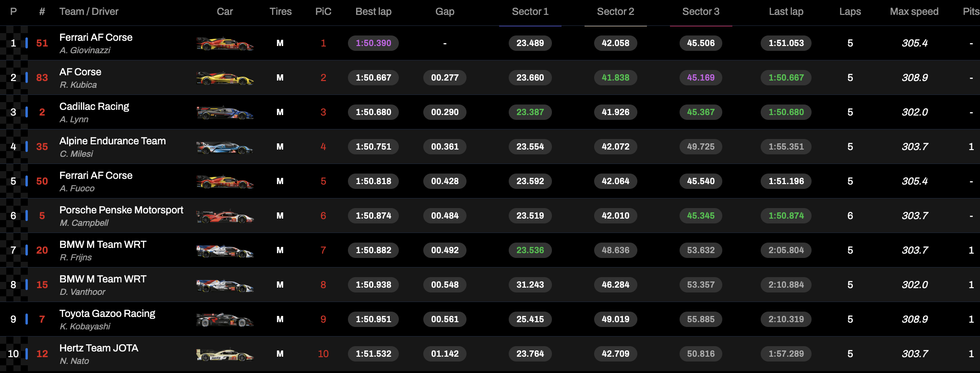Screen dimensions: 980x373
Task: Click the Hertz Team JOTA car image
Action: coord(225,354)
